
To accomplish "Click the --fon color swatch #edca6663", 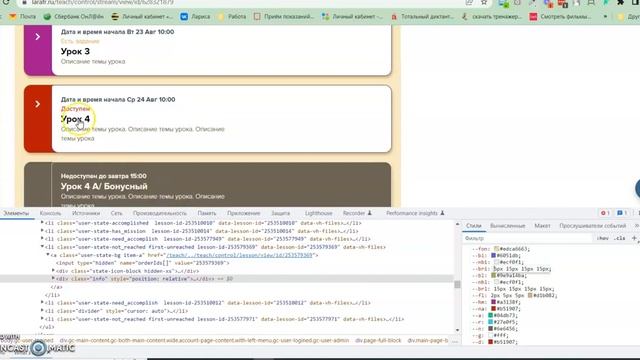I will (496, 249).
